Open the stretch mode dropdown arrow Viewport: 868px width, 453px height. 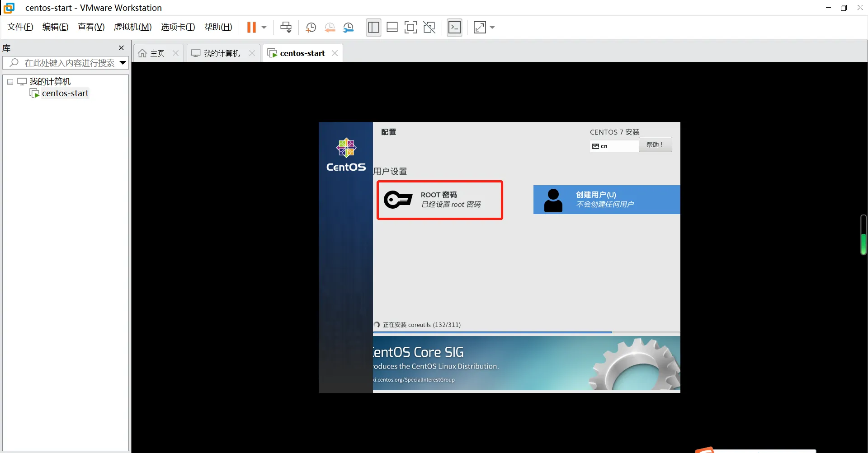(x=492, y=28)
